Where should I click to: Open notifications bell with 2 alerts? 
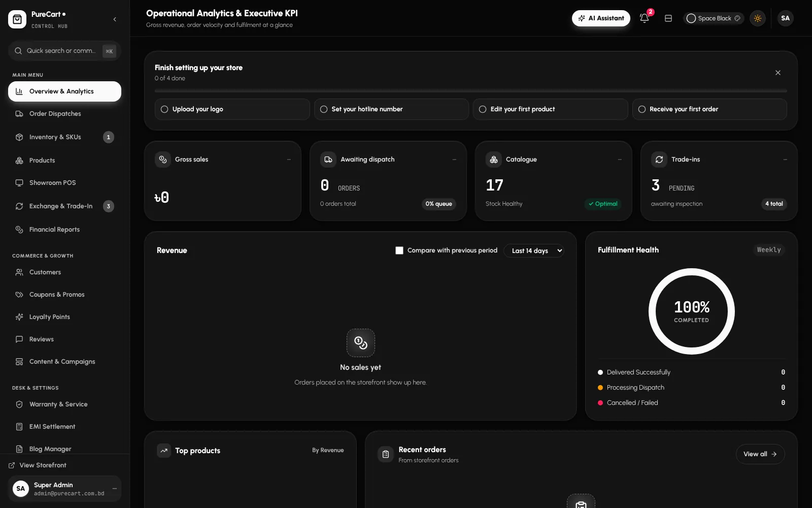point(645,18)
